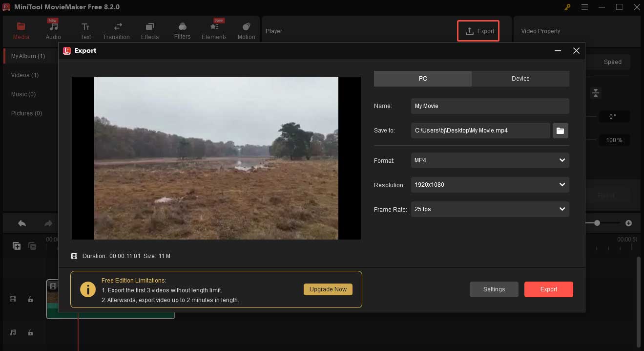Browse output folder with folder icon
Image resolution: width=644 pixels, height=351 pixels.
(560, 131)
